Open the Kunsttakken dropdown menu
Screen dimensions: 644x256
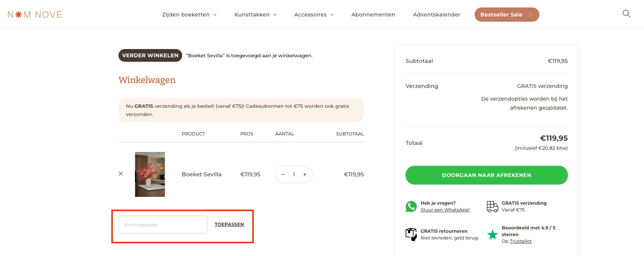[x=255, y=15]
